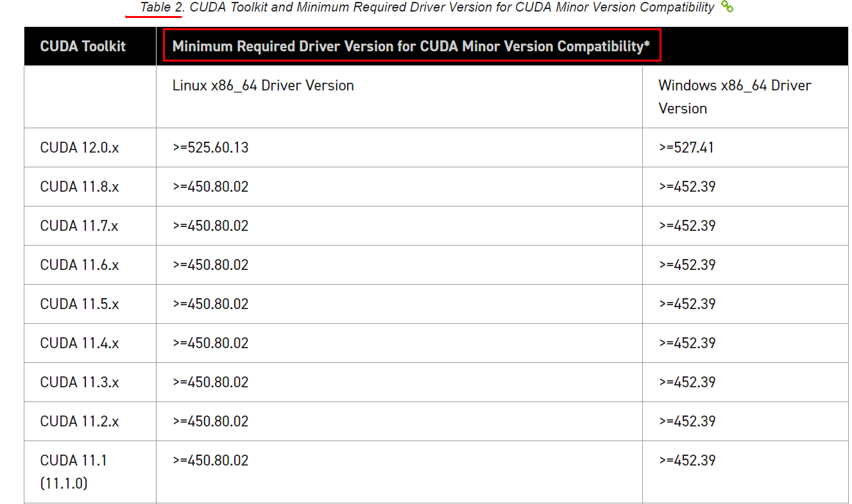852x504 pixels.
Task: Click the permalink chain icon beside Table 2 caption
Action: (727, 7)
